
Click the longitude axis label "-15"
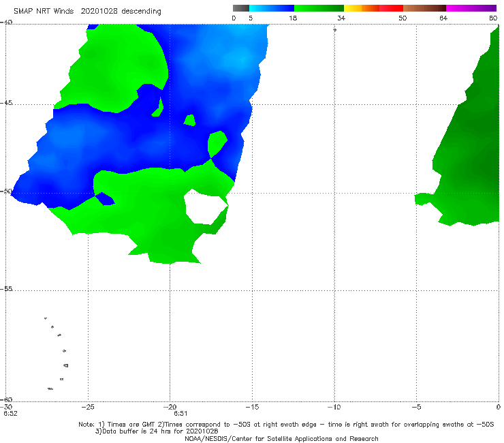(252, 407)
